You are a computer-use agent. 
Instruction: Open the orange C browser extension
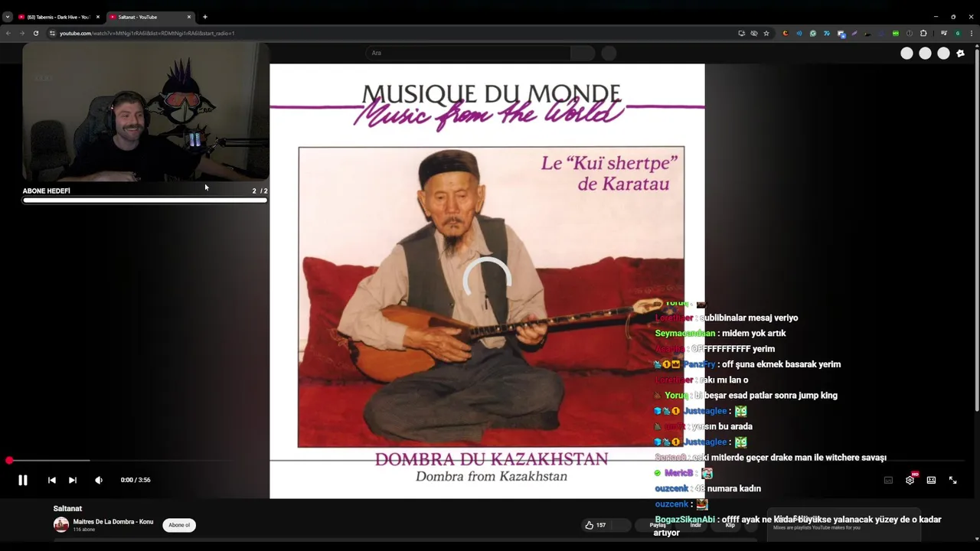tap(786, 33)
